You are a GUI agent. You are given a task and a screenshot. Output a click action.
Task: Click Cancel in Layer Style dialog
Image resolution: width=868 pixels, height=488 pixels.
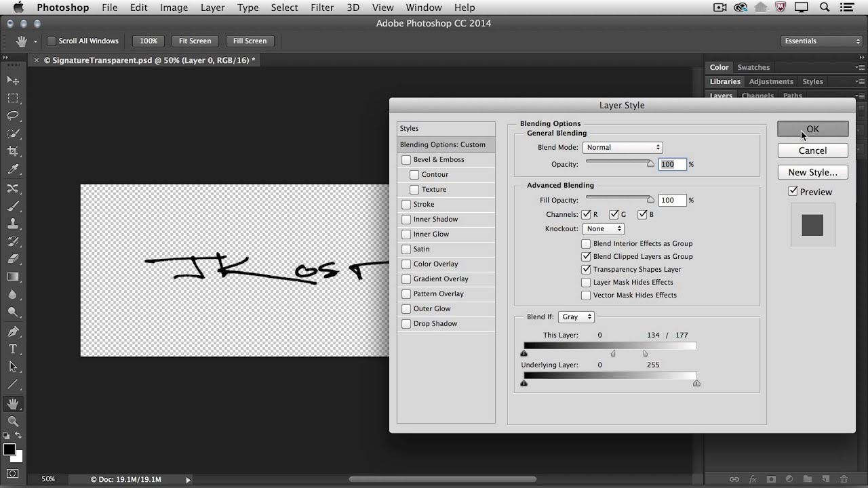coord(812,150)
